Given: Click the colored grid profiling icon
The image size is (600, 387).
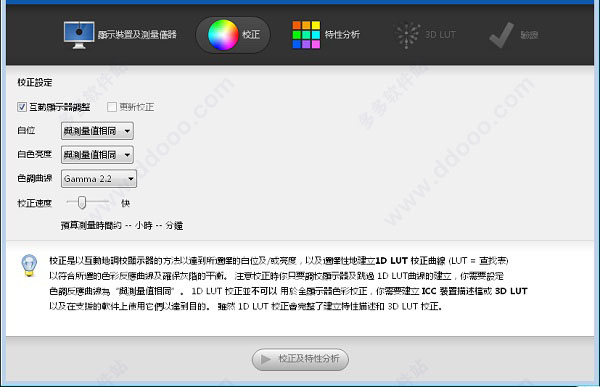Looking at the screenshot, I should [x=306, y=35].
